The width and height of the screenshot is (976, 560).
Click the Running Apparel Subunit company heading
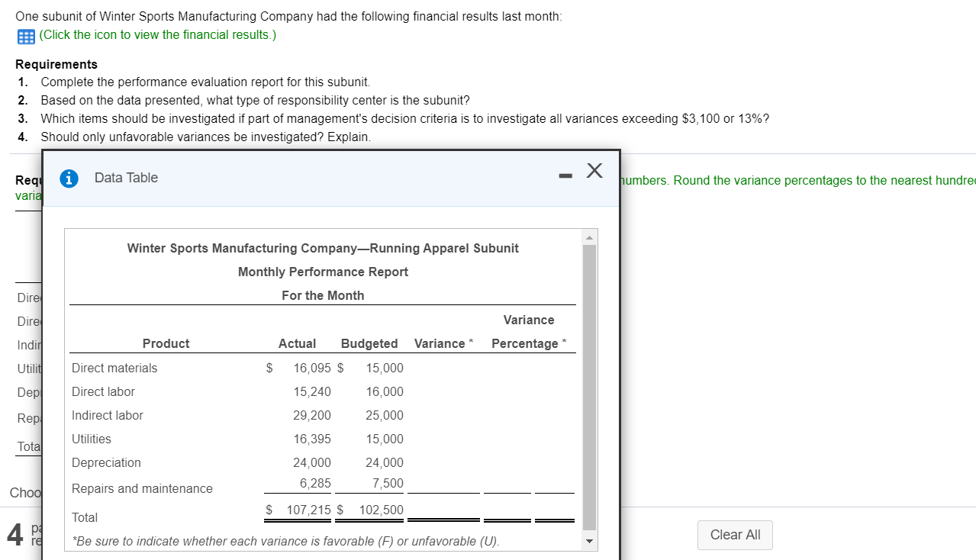323,248
